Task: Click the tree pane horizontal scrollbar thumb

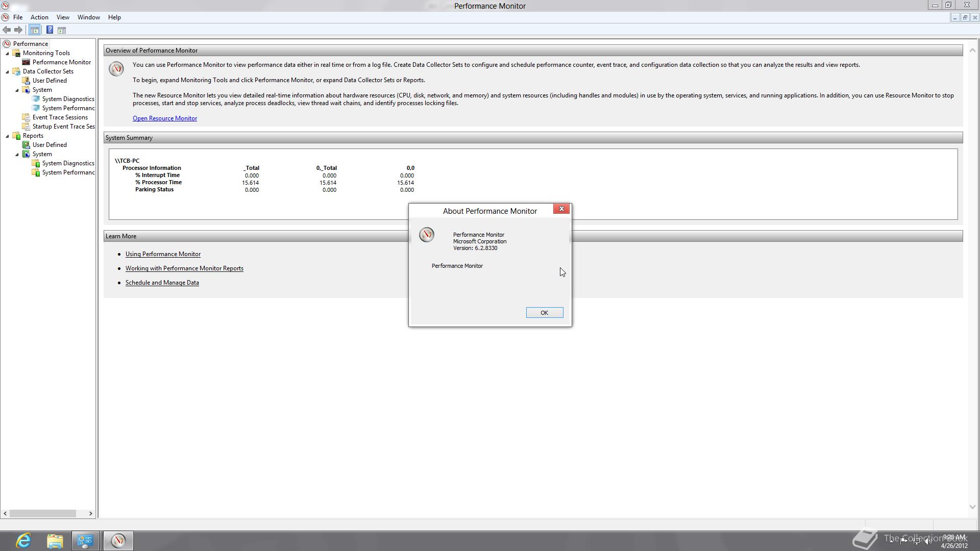Action: point(43,514)
